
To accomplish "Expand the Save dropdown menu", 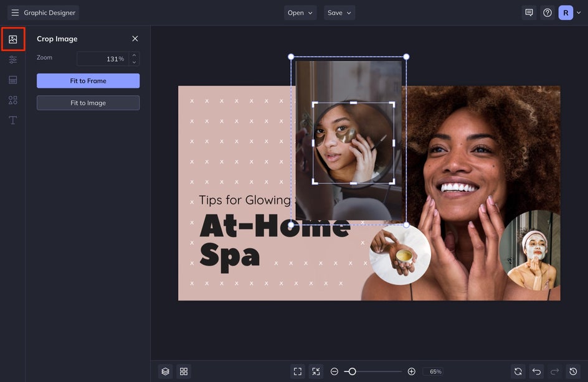I will [339, 12].
